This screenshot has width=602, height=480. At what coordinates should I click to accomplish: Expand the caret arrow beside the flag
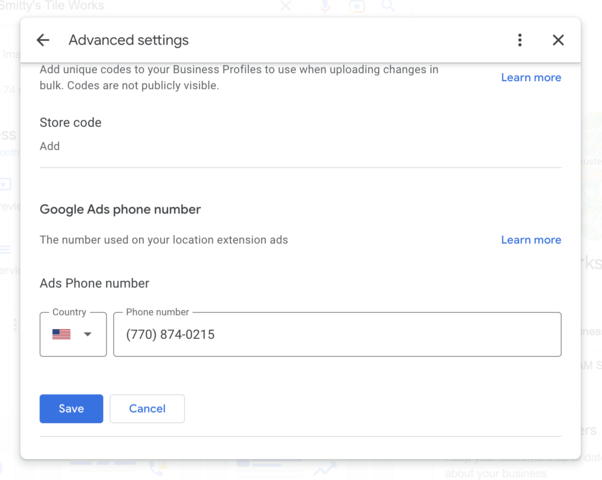coord(88,334)
